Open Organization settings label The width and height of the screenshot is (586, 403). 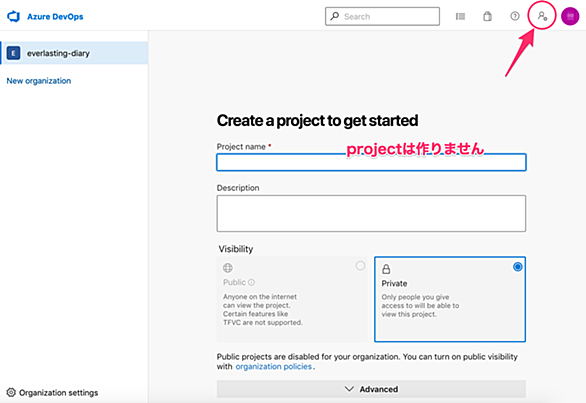tap(59, 393)
